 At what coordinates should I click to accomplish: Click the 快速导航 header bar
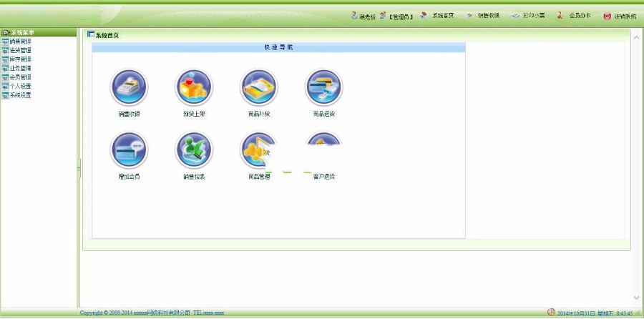pyautogui.click(x=278, y=47)
